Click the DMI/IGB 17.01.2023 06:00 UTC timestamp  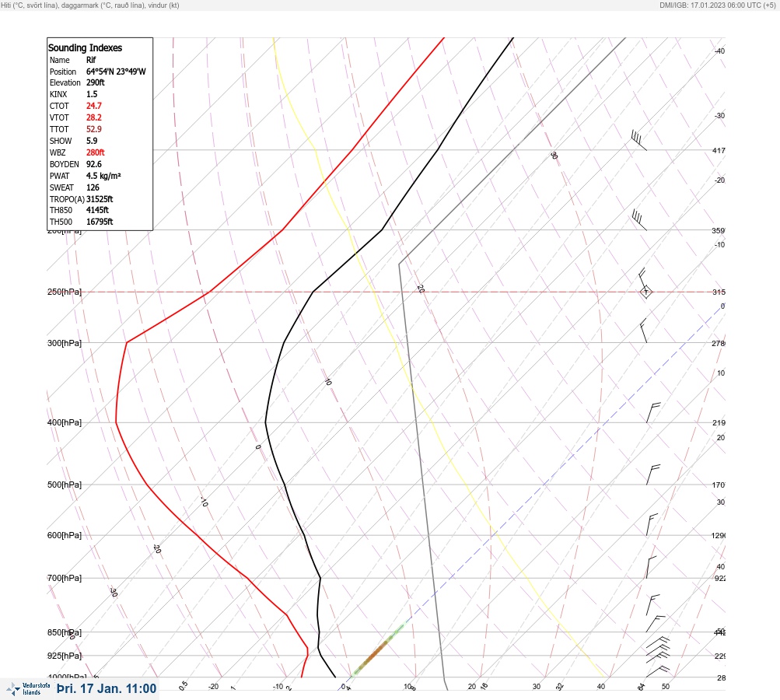coord(717,5)
